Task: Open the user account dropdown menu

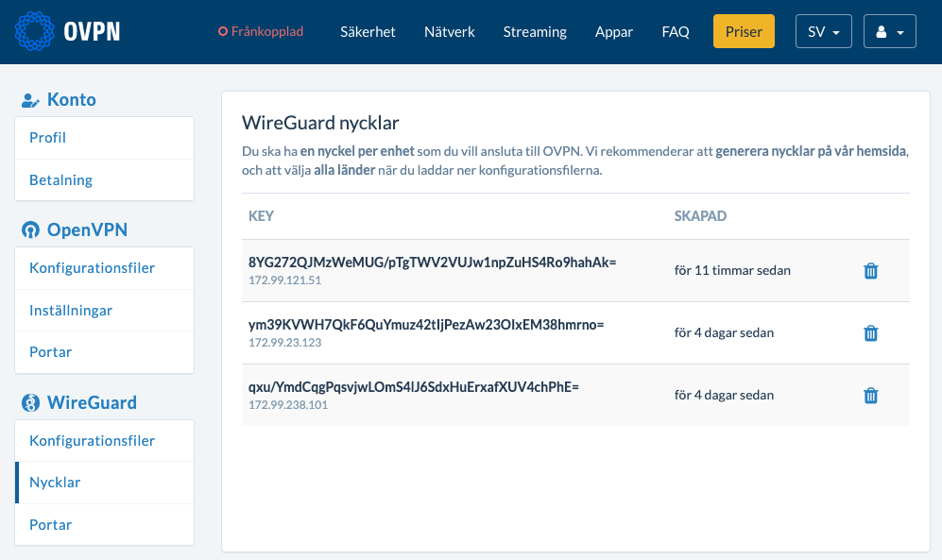Action: coord(890,31)
